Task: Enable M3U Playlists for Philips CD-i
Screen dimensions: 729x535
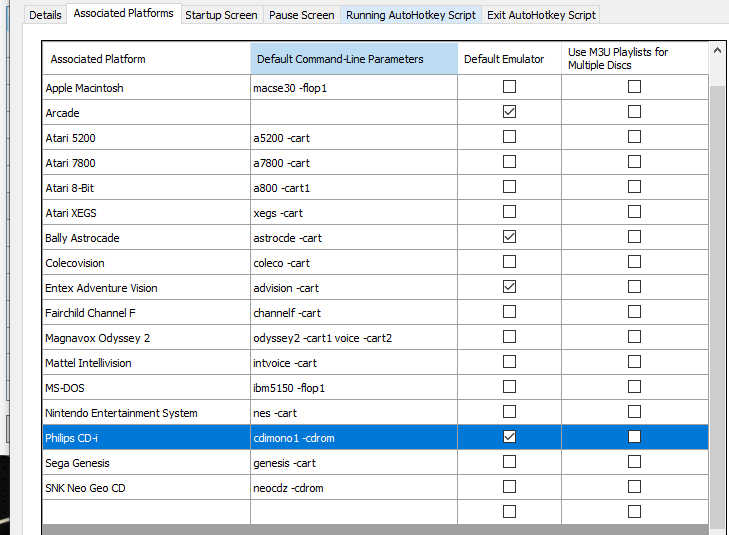Action: point(635,437)
